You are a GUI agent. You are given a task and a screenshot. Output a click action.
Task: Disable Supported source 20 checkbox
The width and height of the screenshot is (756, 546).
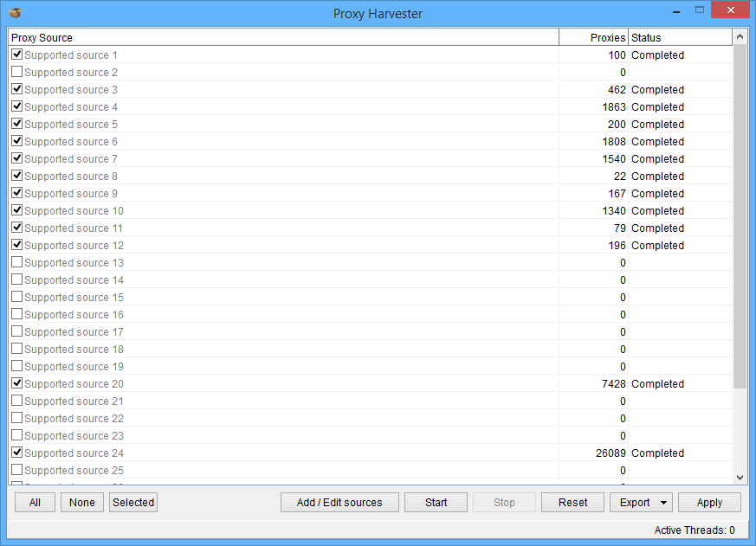pyautogui.click(x=16, y=383)
